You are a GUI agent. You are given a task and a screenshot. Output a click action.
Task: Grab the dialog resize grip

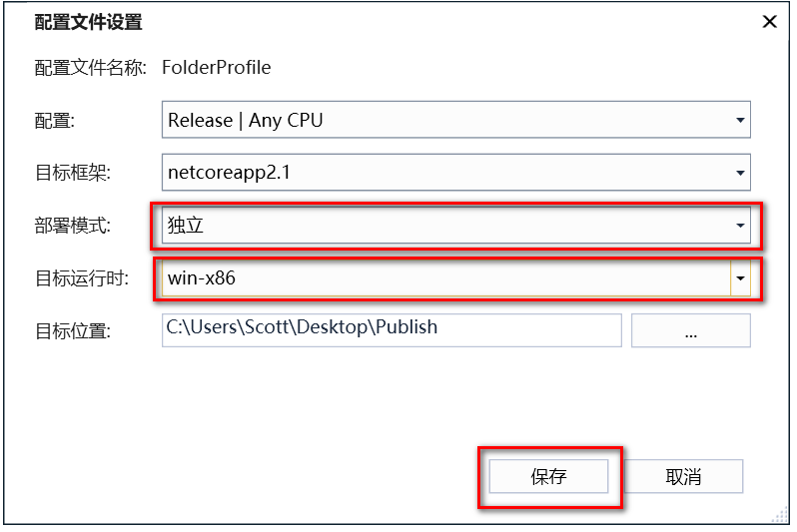[x=780, y=515]
